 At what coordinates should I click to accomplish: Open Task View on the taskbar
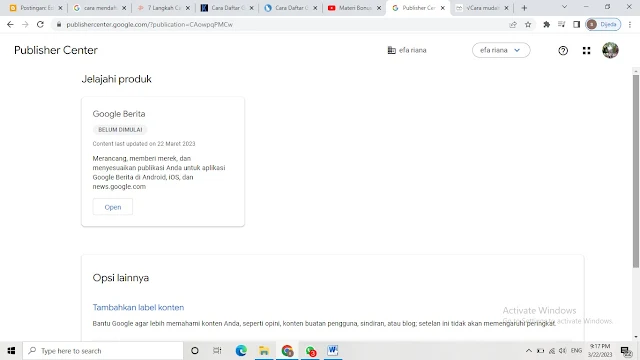(x=217, y=351)
